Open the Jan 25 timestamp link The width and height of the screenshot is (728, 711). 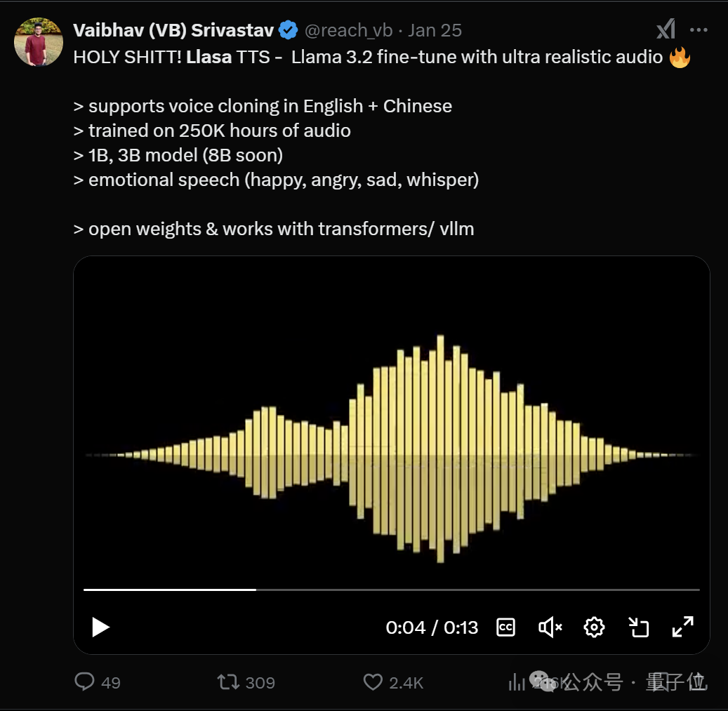[x=435, y=31]
